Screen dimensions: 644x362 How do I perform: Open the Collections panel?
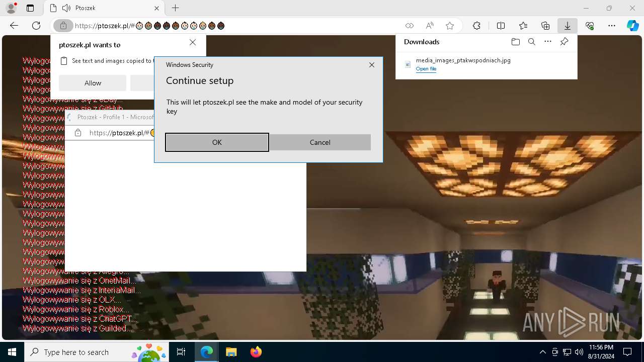pyautogui.click(x=545, y=26)
